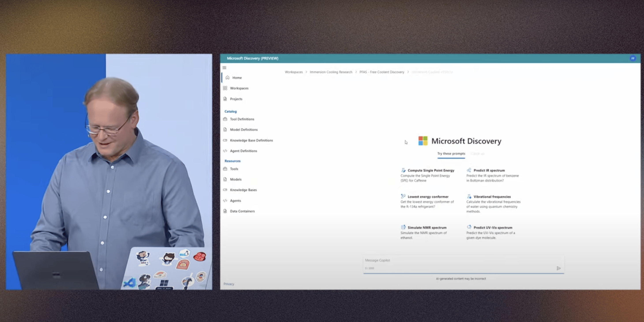This screenshot has height=322, width=644.
Task: Click the Lowest energy conformer icon
Action: tap(403, 196)
